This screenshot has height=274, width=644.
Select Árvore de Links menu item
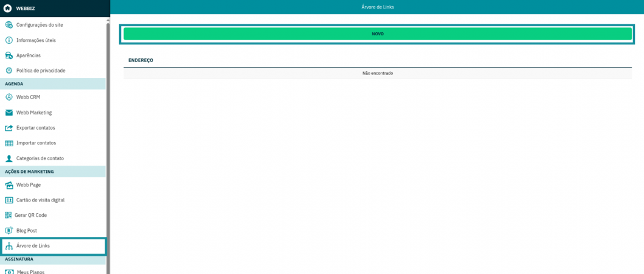pyautogui.click(x=33, y=246)
